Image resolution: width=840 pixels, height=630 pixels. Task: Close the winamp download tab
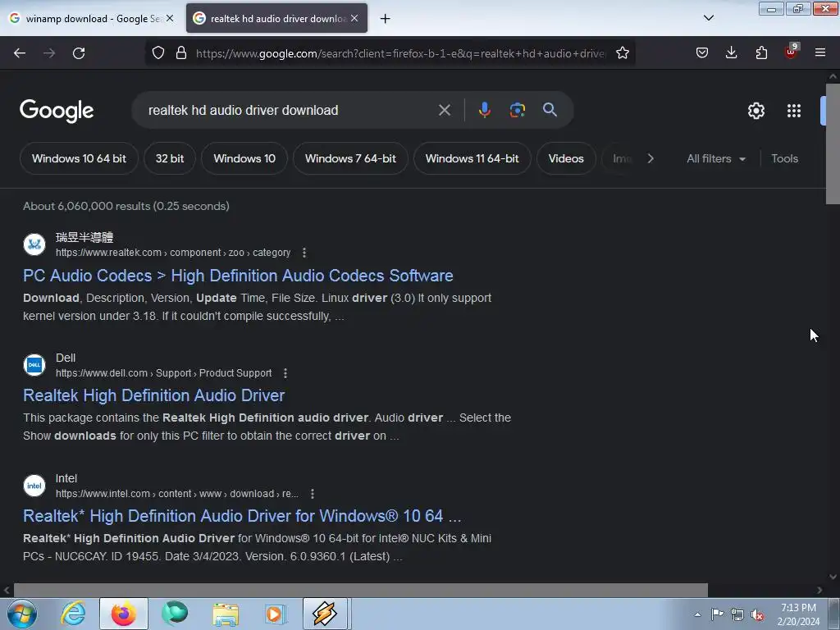(x=170, y=18)
